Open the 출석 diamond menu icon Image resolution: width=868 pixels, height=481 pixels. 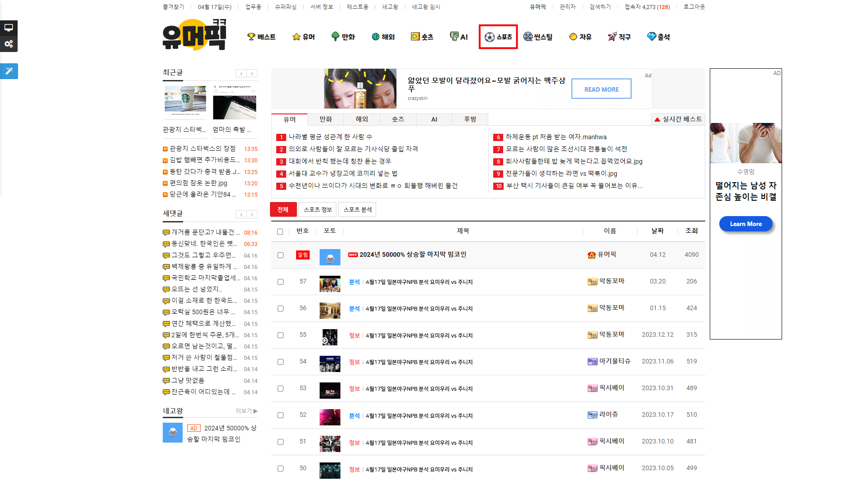click(x=651, y=37)
